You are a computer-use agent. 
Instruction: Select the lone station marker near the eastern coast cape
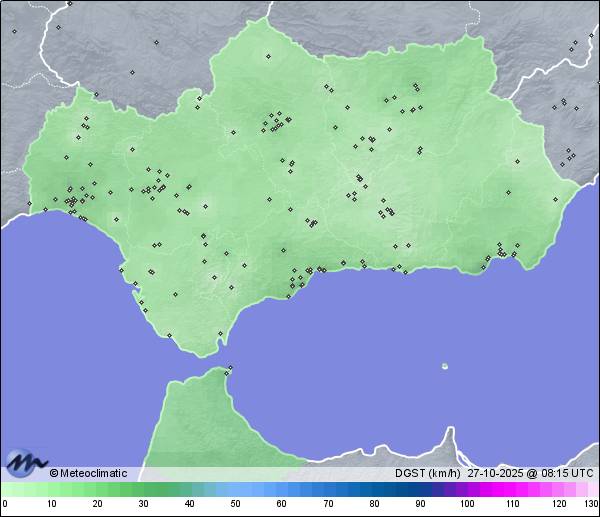click(x=553, y=199)
